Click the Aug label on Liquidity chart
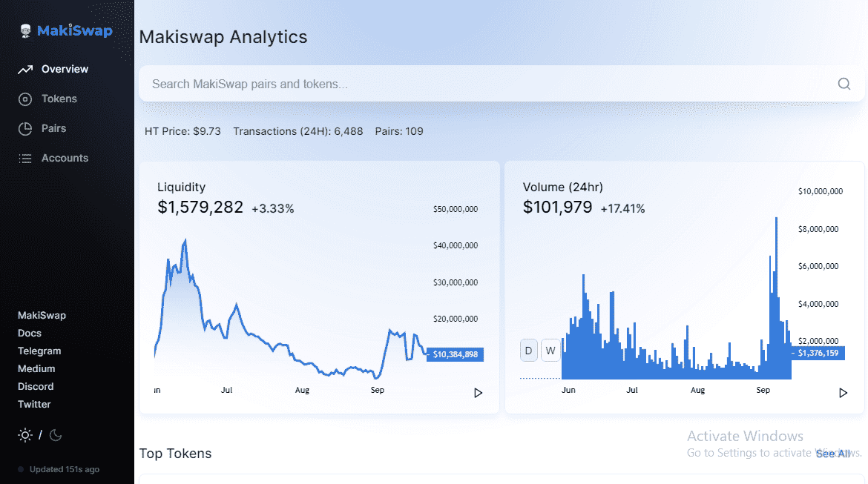This screenshot has width=868, height=484. pyautogui.click(x=302, y=390)
